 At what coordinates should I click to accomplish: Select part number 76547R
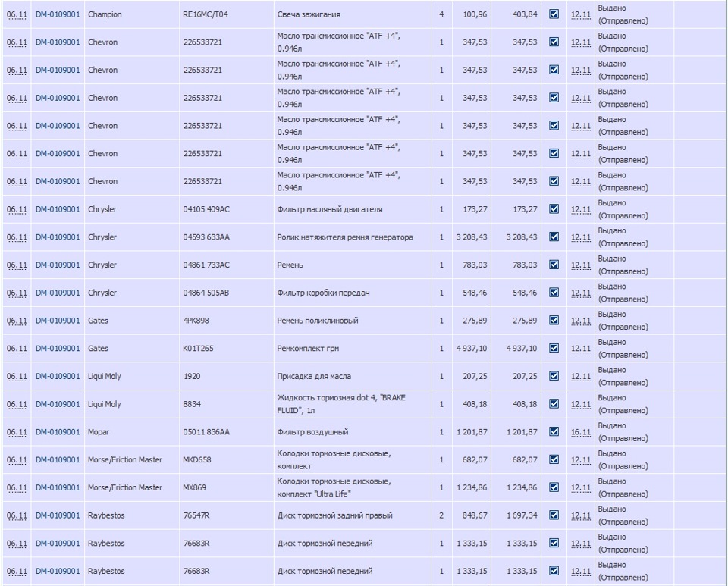coord(196,515)
